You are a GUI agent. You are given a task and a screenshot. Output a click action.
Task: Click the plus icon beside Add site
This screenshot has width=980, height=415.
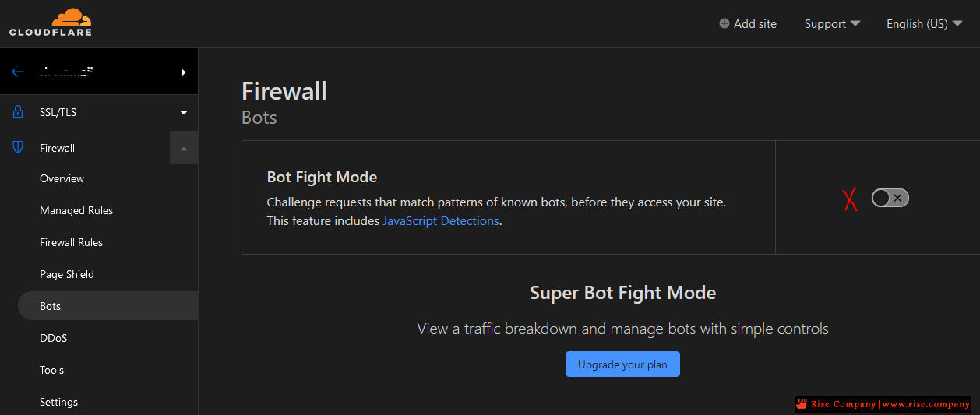pos(724,24)
